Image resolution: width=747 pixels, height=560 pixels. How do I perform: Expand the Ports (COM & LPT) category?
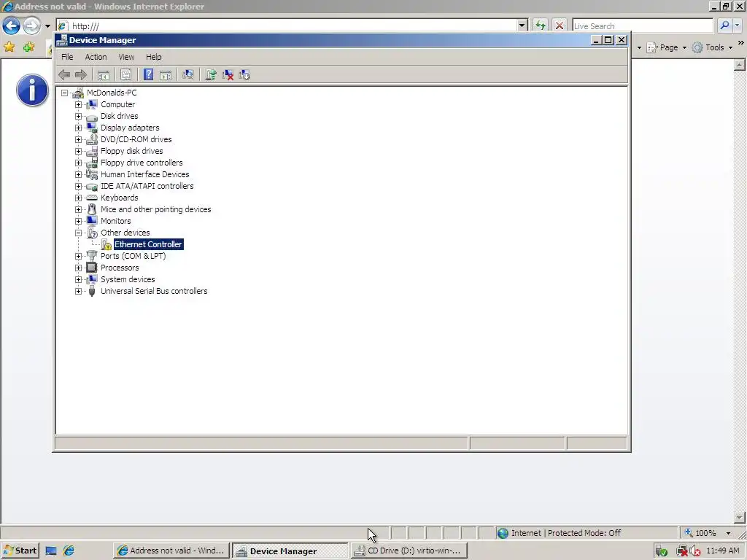78,256
